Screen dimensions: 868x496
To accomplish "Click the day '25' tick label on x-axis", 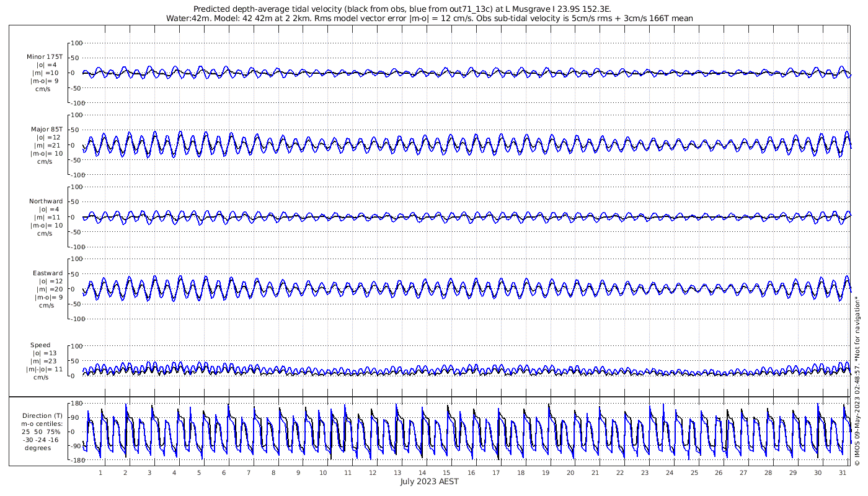I will [694, 472].
